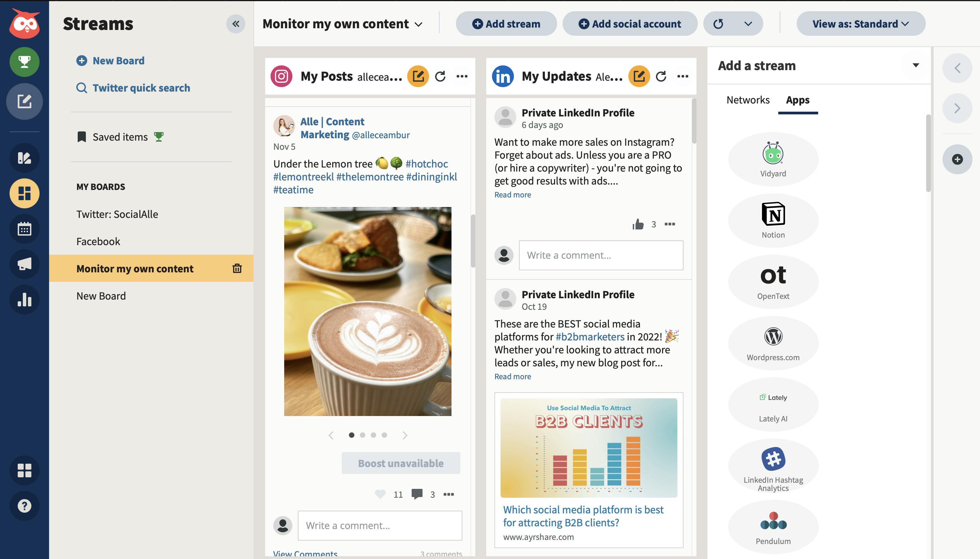Image resolution: width=980 pixels, height=559 pixels.
Task: Click the food photo thumbnail in My Posts
Action: tap(367, 311)
